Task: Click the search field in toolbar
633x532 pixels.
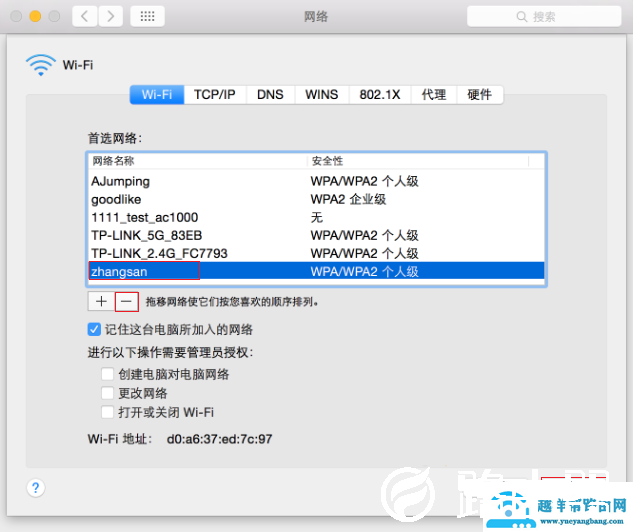Action: coord(544,16)
